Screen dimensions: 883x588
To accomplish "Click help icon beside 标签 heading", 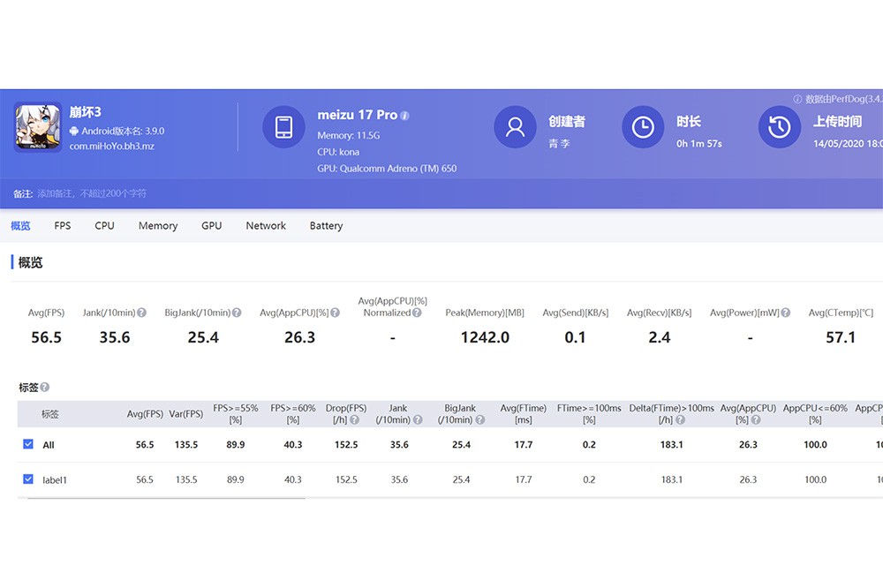I will click(45, 387).
